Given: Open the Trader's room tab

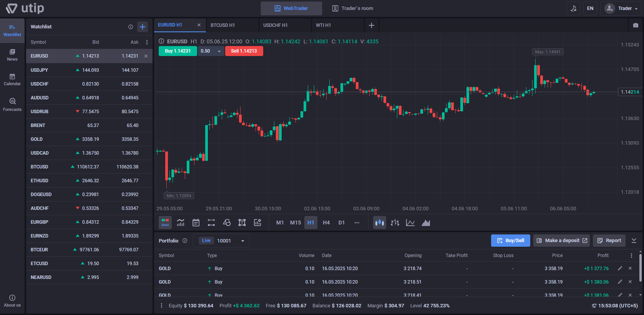Looking at the screenshot, I should (x=353, y=8).
